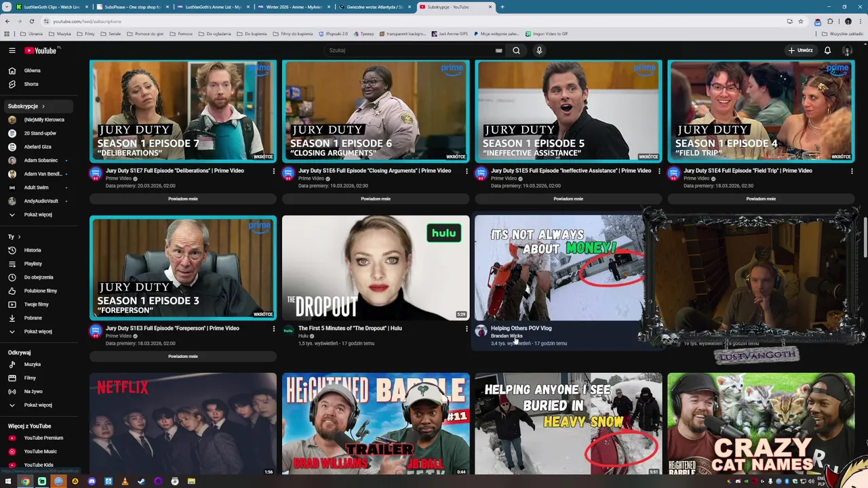Reload the page

31,21
